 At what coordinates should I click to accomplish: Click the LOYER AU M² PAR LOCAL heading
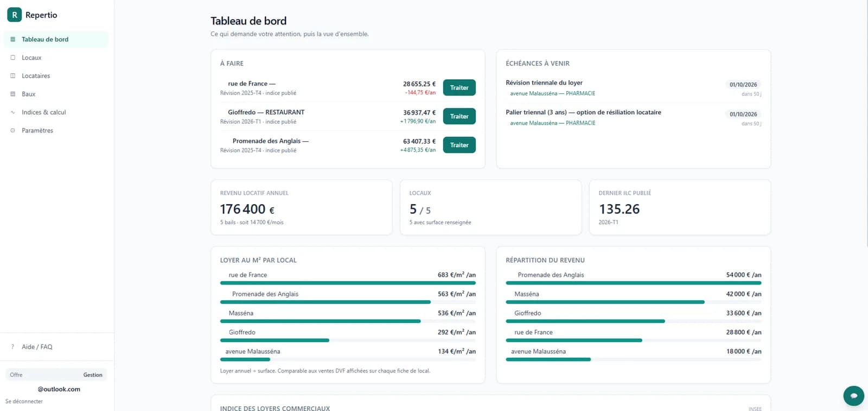258,260
